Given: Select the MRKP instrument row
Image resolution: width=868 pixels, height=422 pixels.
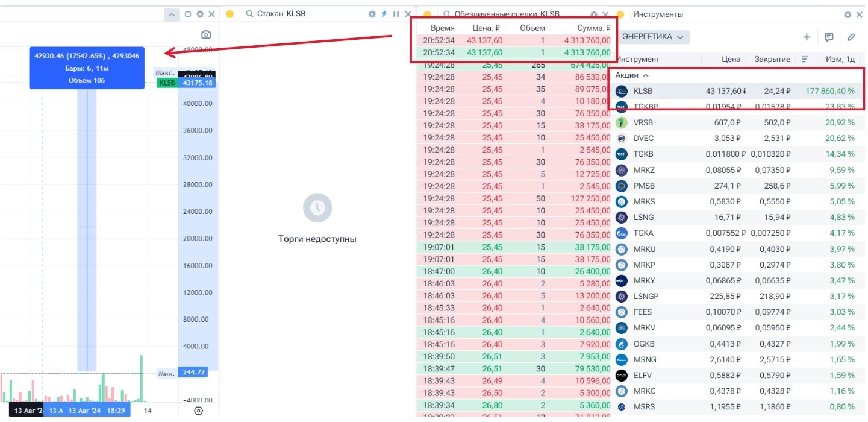Looking at the screenshot, I should pyautogui.click(x=738, y=265).
